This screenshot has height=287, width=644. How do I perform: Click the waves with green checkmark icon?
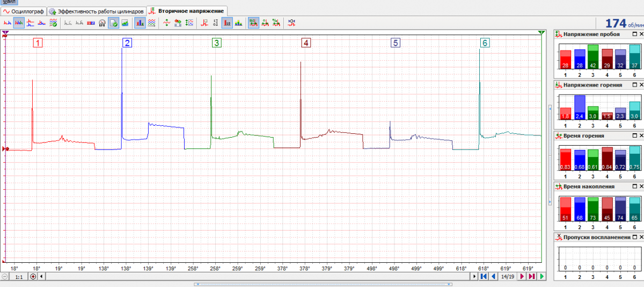coord(53,23)
